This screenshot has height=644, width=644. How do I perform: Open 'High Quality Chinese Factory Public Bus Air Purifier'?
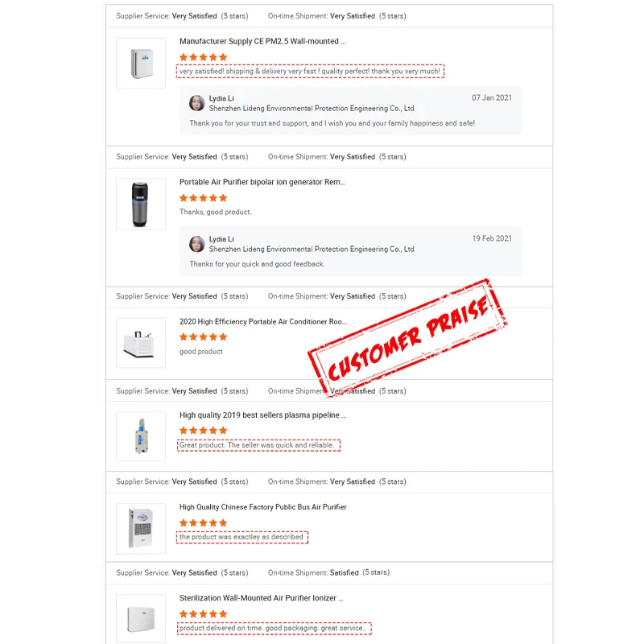point(263,507)
